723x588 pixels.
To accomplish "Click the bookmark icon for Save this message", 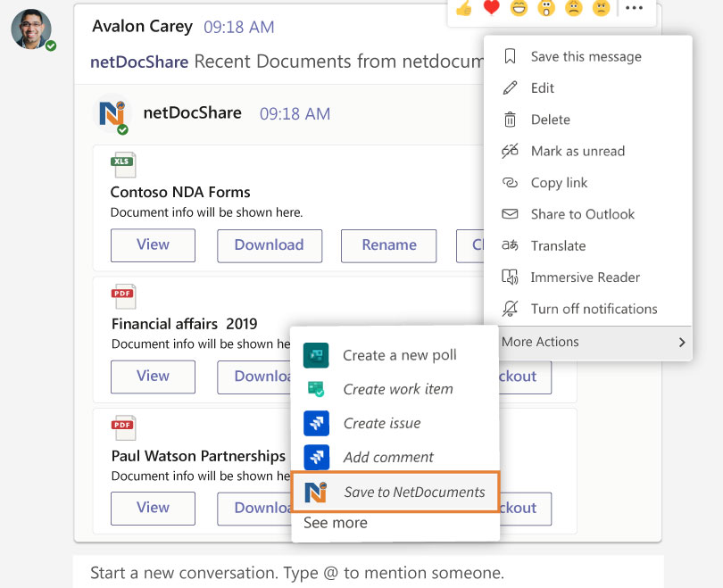I will 510,56.
